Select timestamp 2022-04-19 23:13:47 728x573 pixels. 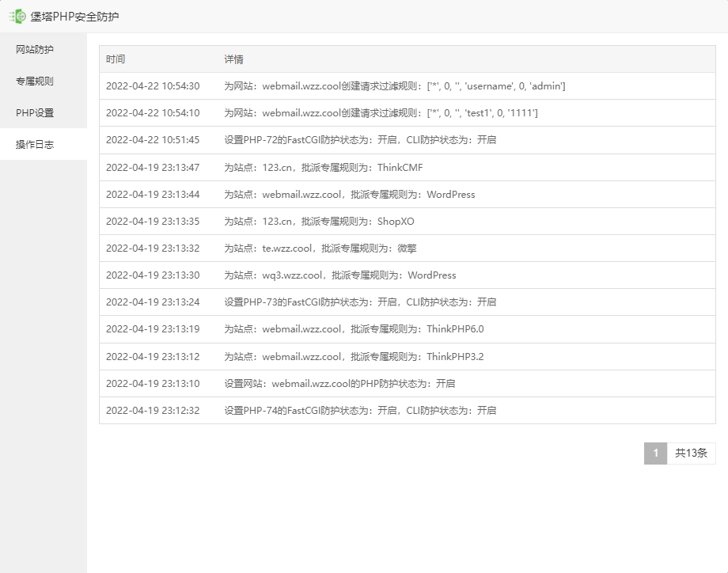pyautogui.click(x=153, y=167)
